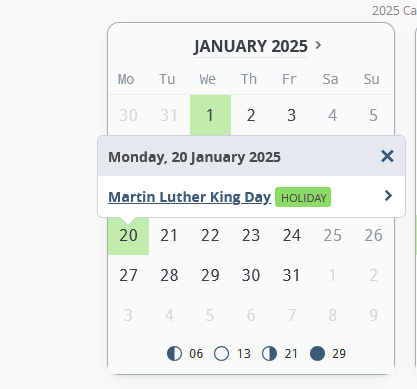Click the new moon icon (29)
The image size is (417, 389).
coord(317,353)
